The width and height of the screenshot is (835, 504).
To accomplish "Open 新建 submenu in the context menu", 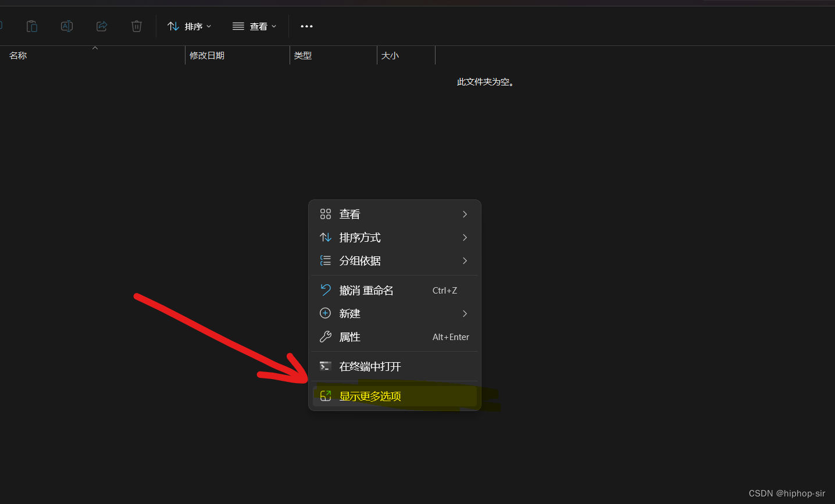I will [x=395, y=313].
